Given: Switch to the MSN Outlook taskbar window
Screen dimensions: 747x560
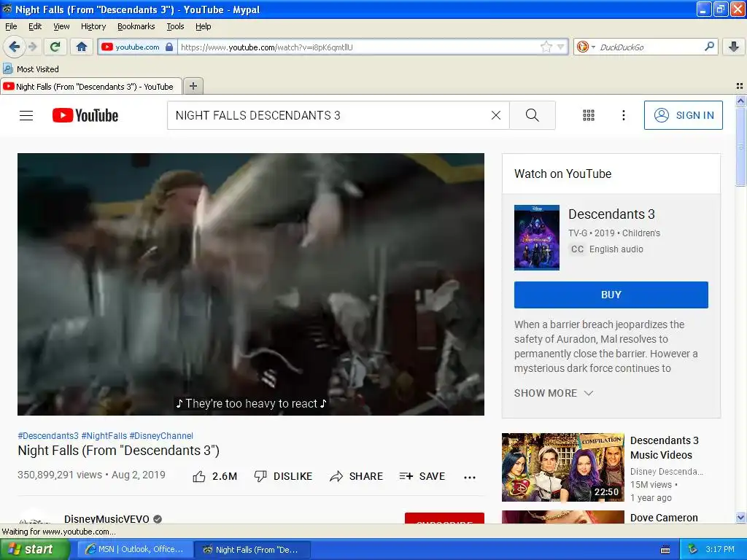Looking at the screenshot, I should [135, 549].
